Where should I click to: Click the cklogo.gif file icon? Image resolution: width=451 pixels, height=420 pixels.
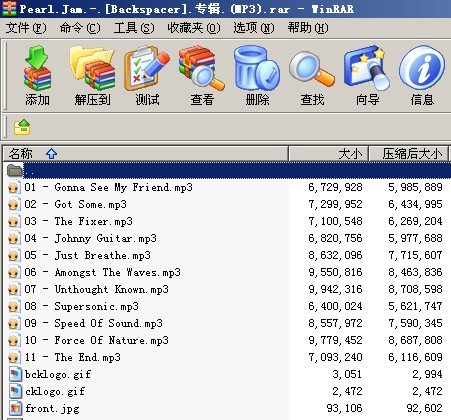(x=15, y=391)
